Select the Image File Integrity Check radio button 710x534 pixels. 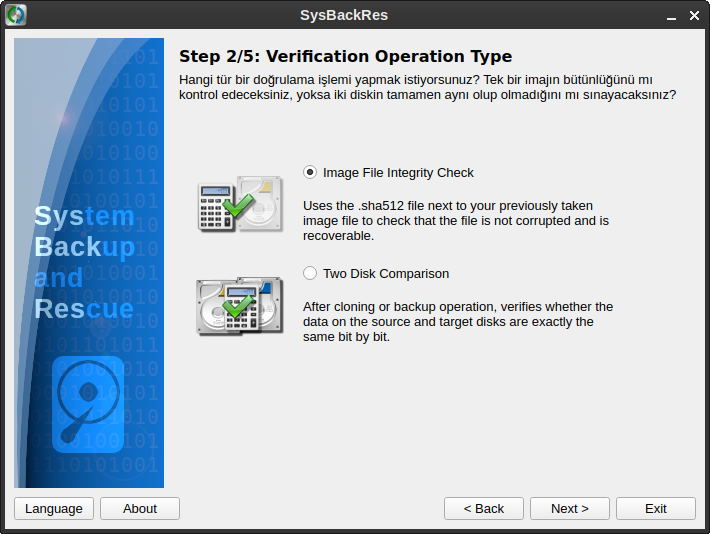tap(310, 172)
